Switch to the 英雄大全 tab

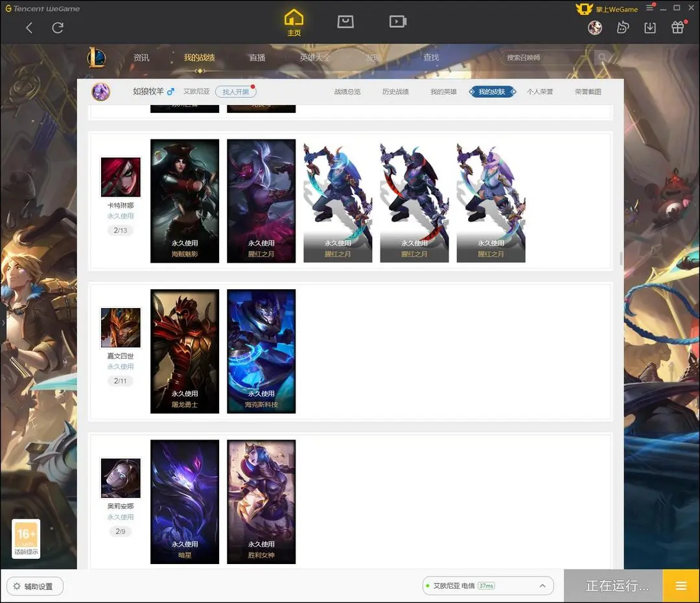tap(315, 58)
